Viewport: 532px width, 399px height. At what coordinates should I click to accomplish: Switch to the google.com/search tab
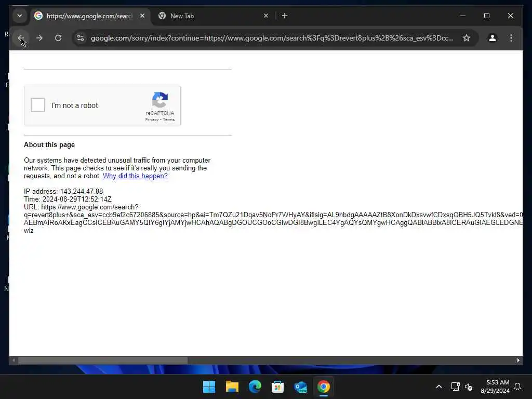[89, 16]
